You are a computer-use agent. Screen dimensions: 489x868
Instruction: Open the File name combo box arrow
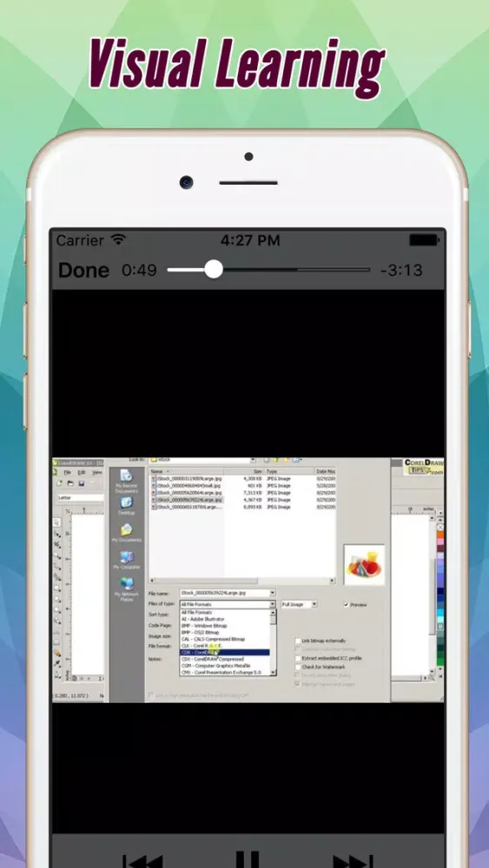point(273,593)
